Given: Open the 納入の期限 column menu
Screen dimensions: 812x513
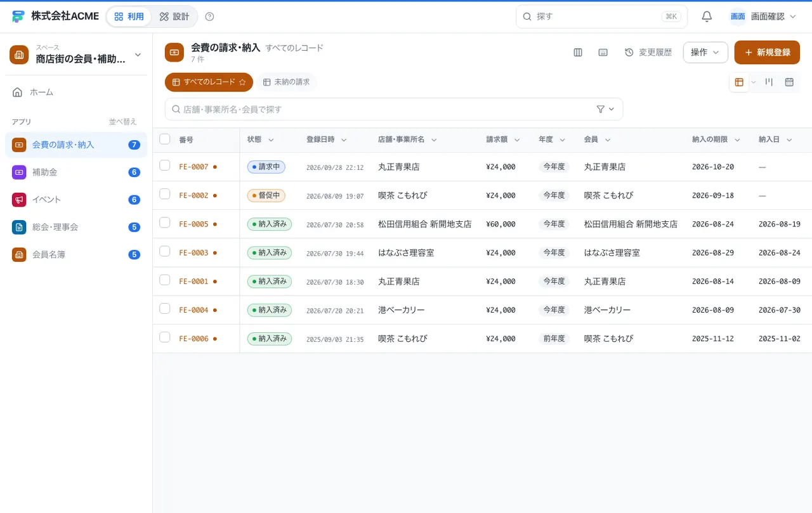Looking at the screenshot, I should pos(737,140).
